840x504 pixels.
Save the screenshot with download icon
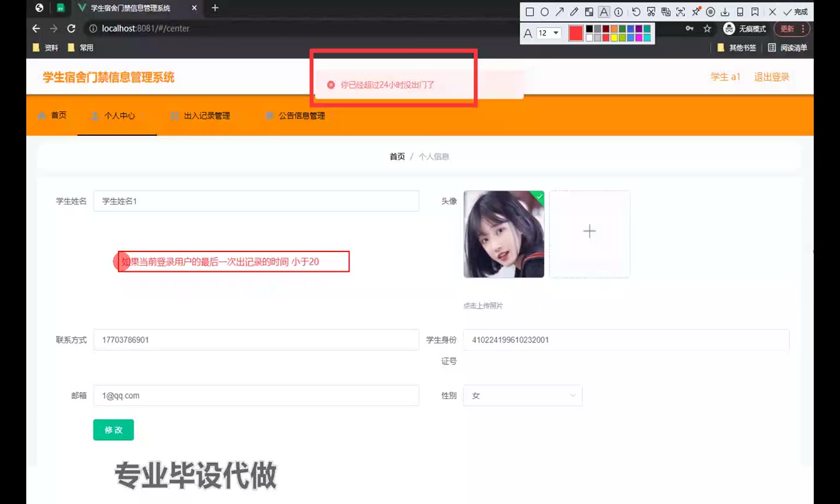pos(725,12)
